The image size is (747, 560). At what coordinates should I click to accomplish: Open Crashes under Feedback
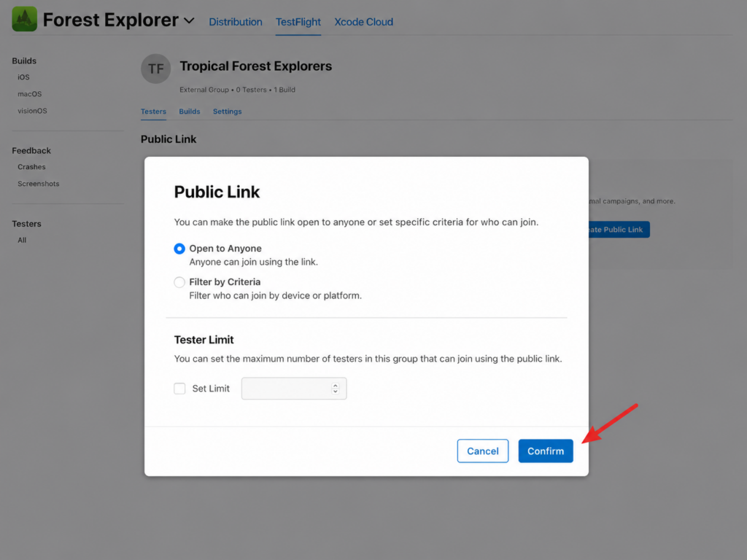31,167
